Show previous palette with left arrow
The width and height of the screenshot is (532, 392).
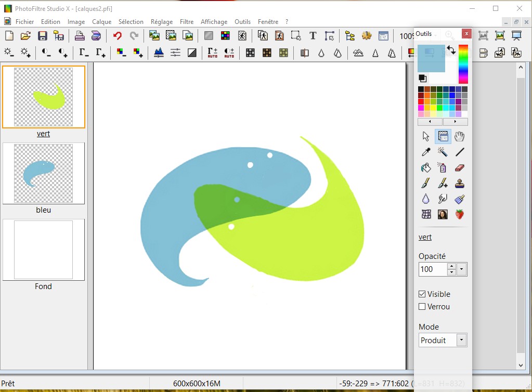(x=430, y=122)
